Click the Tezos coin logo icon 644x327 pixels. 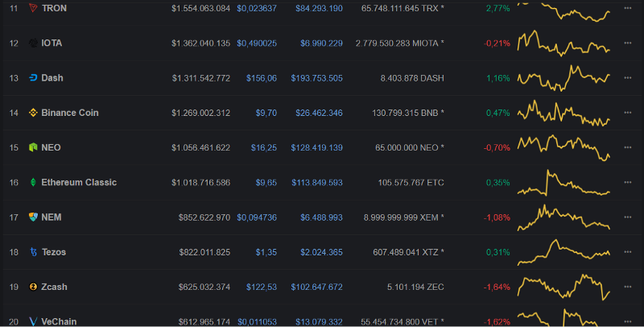[x=33, y=252]
